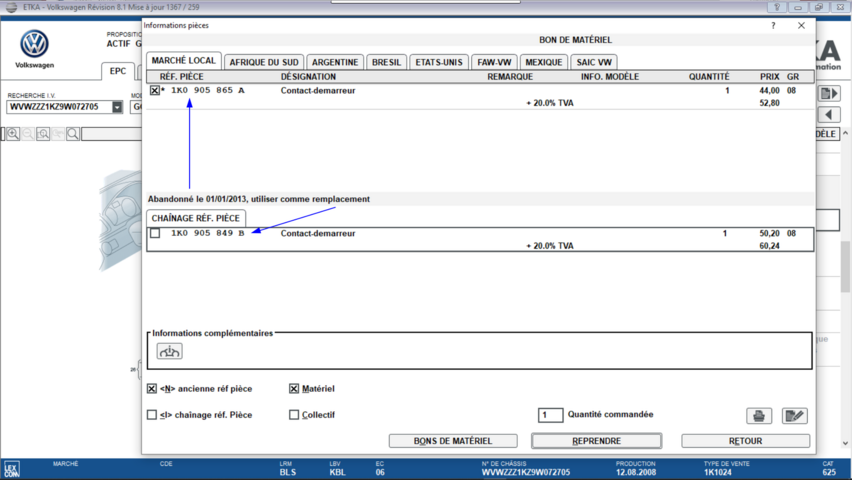This screenshot has width=852, height=480.
Task: Close the Informations pièces dialog
Action: point(801,26)
